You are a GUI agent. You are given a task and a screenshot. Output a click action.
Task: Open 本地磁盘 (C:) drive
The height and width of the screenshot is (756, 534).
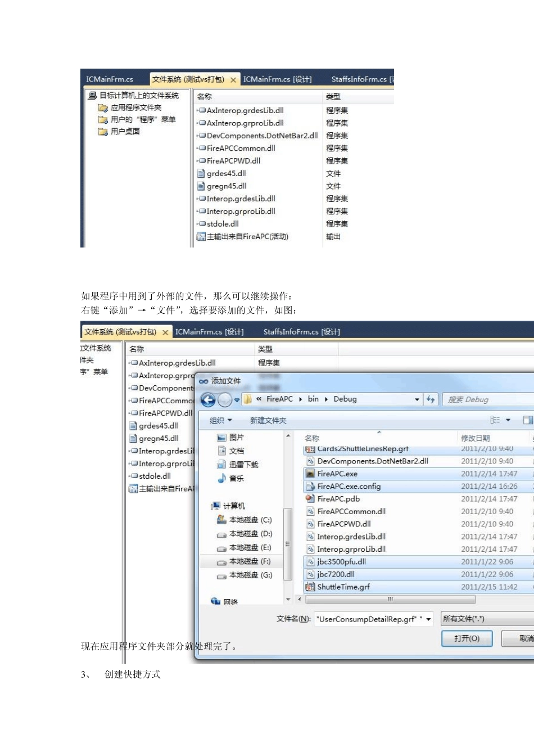tap(245, 520)
